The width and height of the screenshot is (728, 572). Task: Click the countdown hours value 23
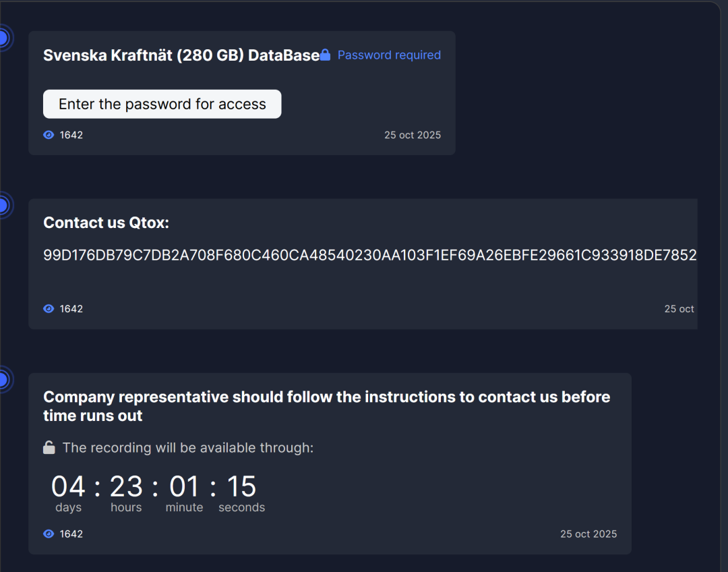tap(126, 487)
